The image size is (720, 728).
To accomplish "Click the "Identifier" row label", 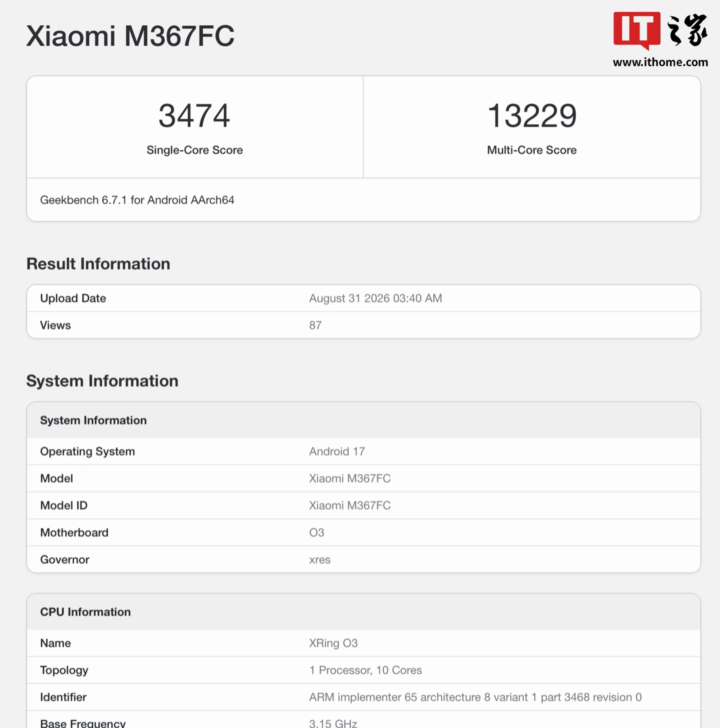I will (63, 697).
